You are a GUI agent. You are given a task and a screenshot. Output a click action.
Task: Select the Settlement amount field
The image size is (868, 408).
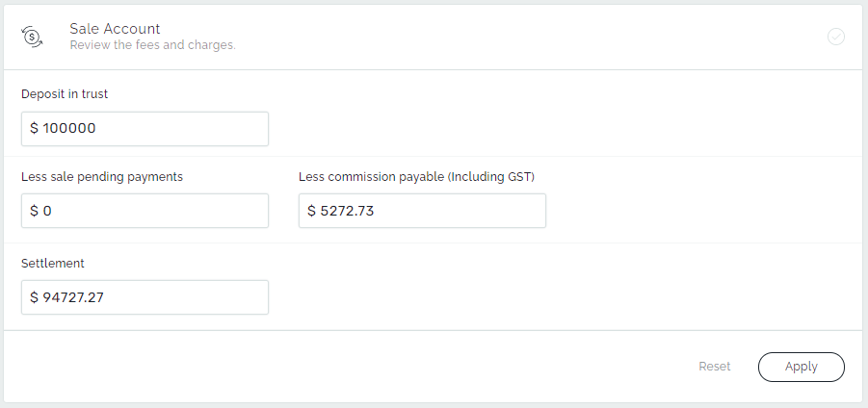coord(145,297)
